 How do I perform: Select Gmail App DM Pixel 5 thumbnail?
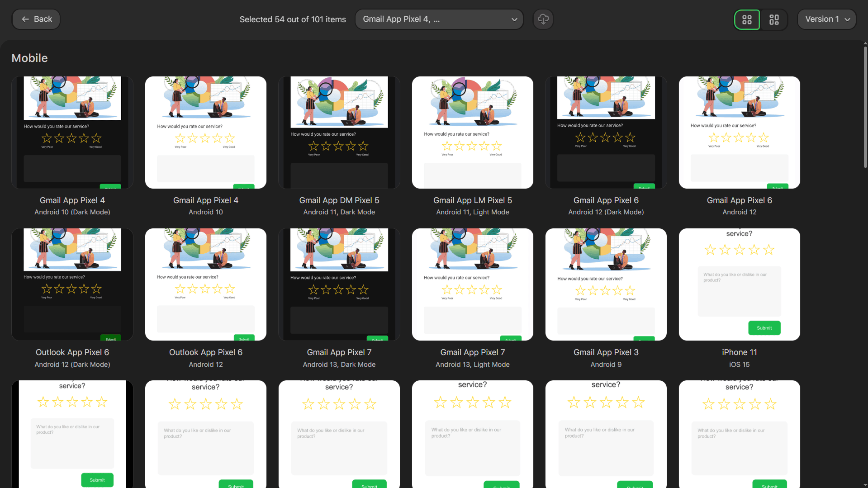click(x=339, y=133)
